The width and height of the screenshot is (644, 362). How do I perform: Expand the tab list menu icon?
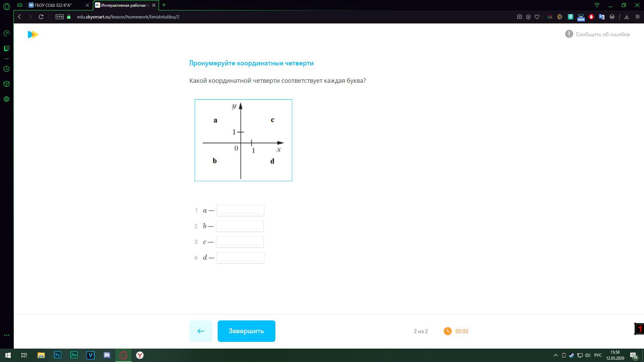coord(597,5)
